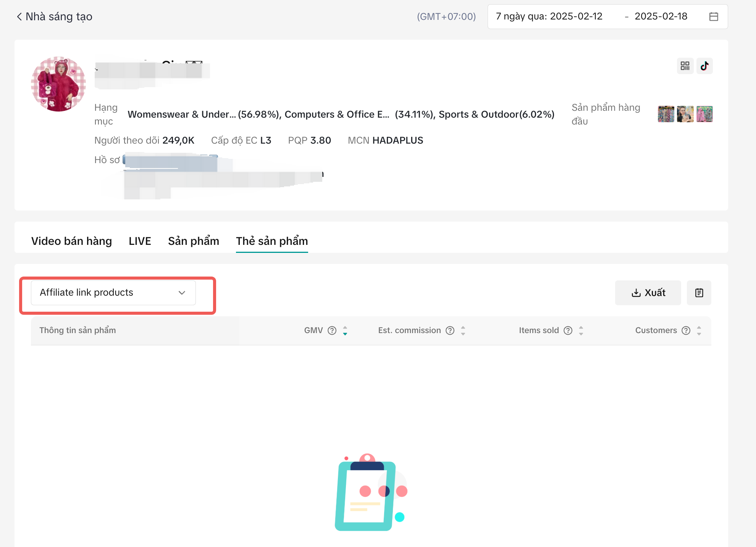
Task: Sort by Customers column arrows
Action: click(x=699, y=330)
